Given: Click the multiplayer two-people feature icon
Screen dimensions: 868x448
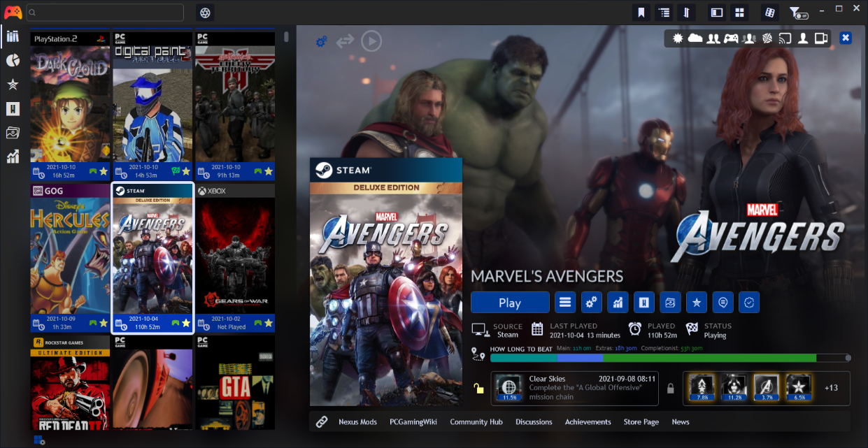Looking at the screenshot, I should tap(713, 38).
